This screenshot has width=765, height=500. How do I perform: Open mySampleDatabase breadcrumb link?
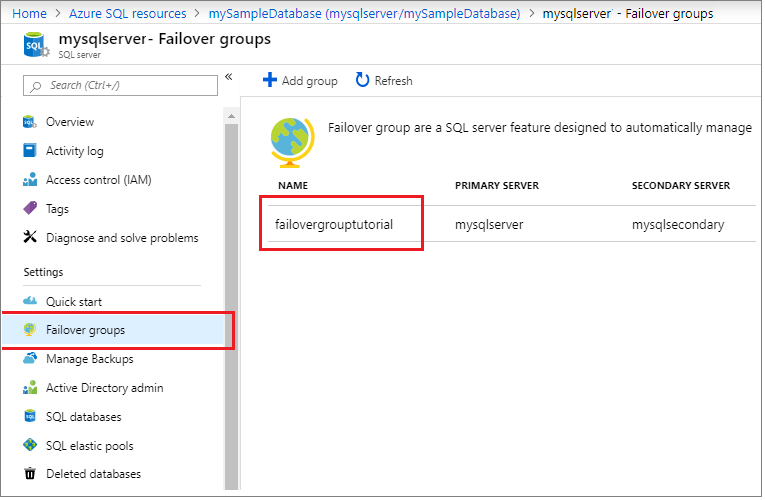pos(364,13)
